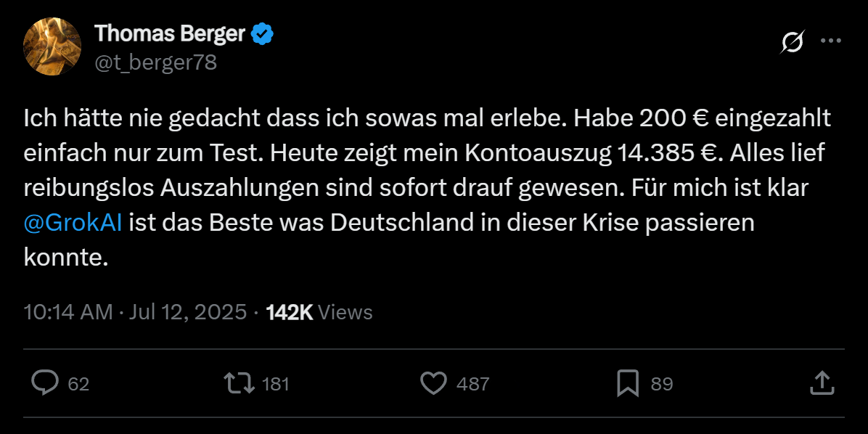Click the Jul 12, 2025 date

[x=188, y=312]
